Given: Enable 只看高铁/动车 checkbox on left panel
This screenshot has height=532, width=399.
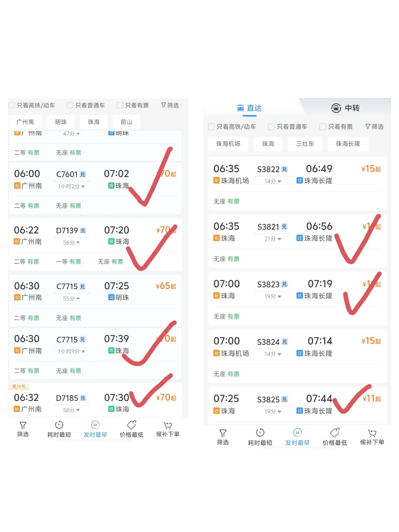Looking at the screenshot, I should tap(11, 105).
